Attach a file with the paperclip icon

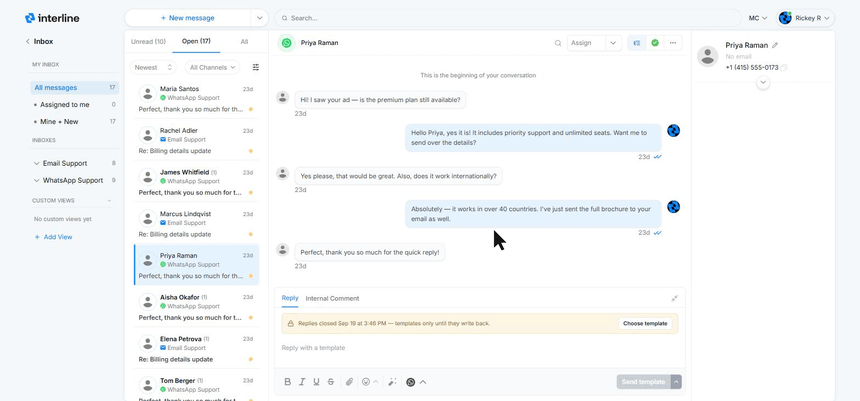click(x=349, y=382)
